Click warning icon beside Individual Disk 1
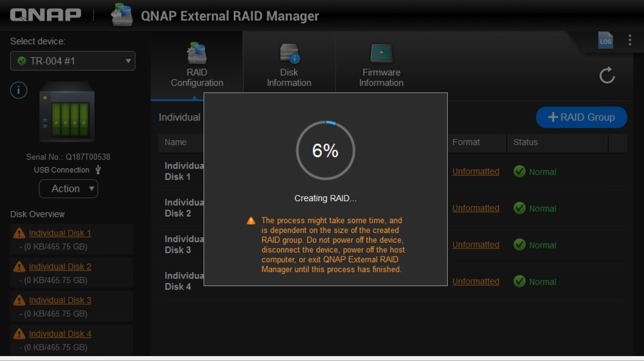 19,233
